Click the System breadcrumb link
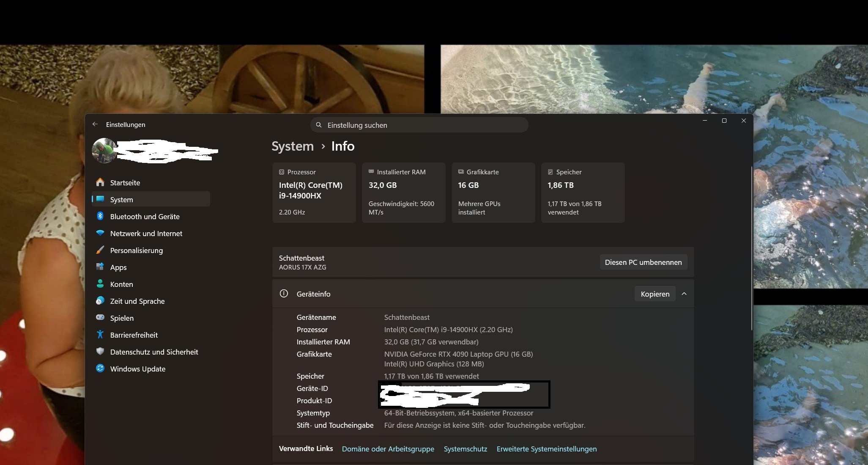This screenshot has height=465, width=868. [293, 146]
